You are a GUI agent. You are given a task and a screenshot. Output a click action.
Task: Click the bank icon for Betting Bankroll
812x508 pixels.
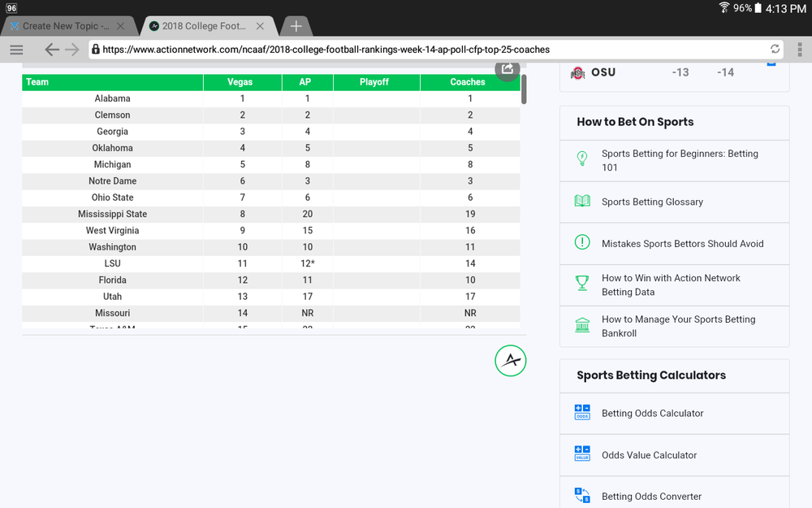[582, 325]
